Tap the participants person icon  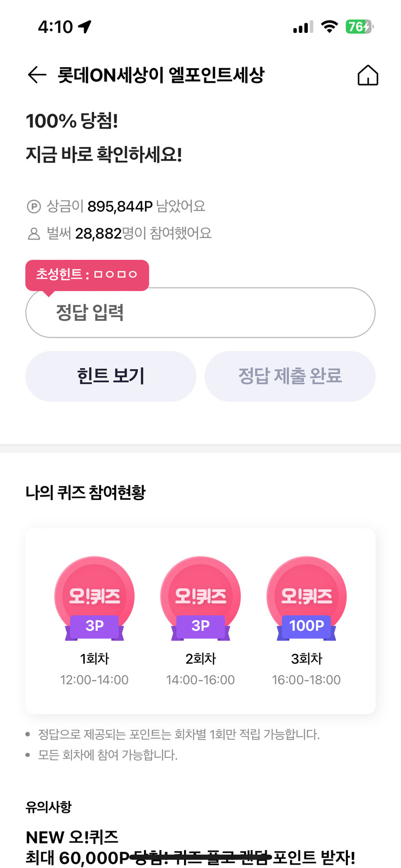pos(34,234)
